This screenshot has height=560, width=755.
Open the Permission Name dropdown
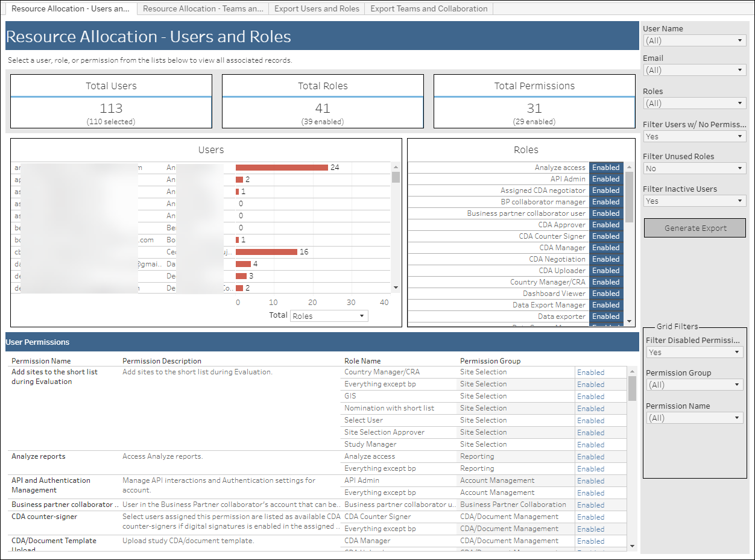[694, 417]
